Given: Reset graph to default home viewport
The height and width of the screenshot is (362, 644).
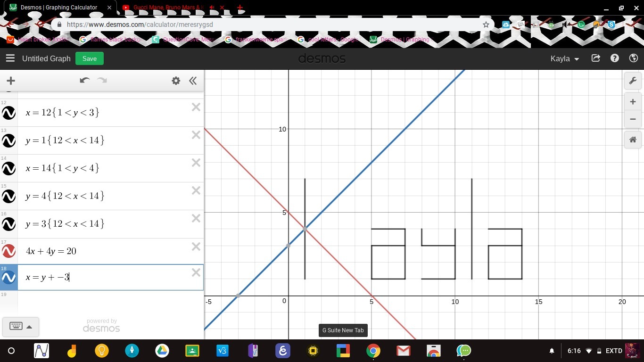Looking at the screenshot, I should pos(633,140).
